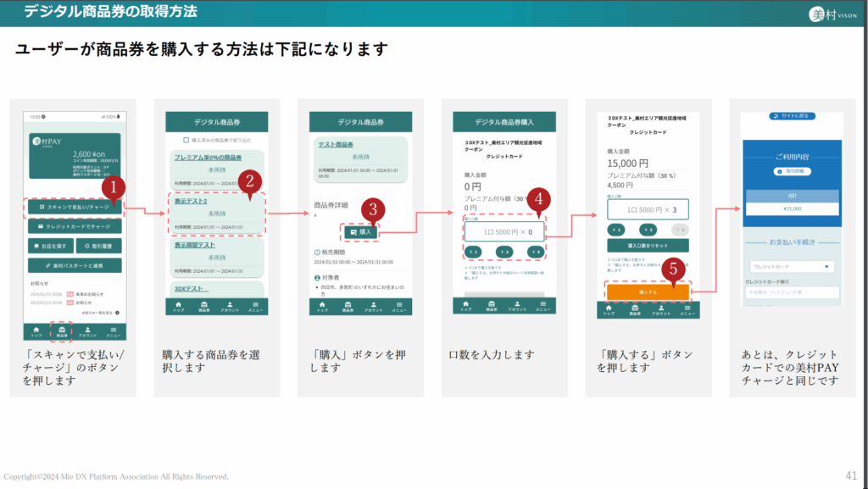
Task: Check 購入済みの商品券で絞り込む checkbox
Action: 186,141
